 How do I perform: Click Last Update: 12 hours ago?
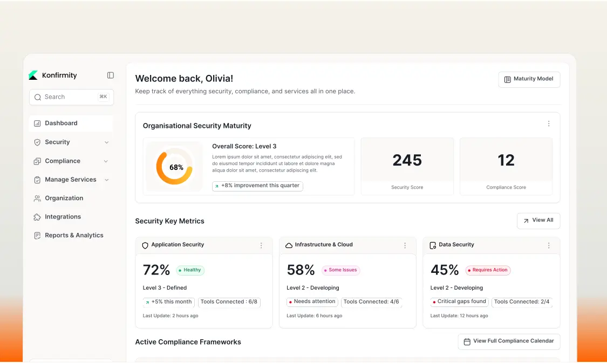tap(459, 316)
